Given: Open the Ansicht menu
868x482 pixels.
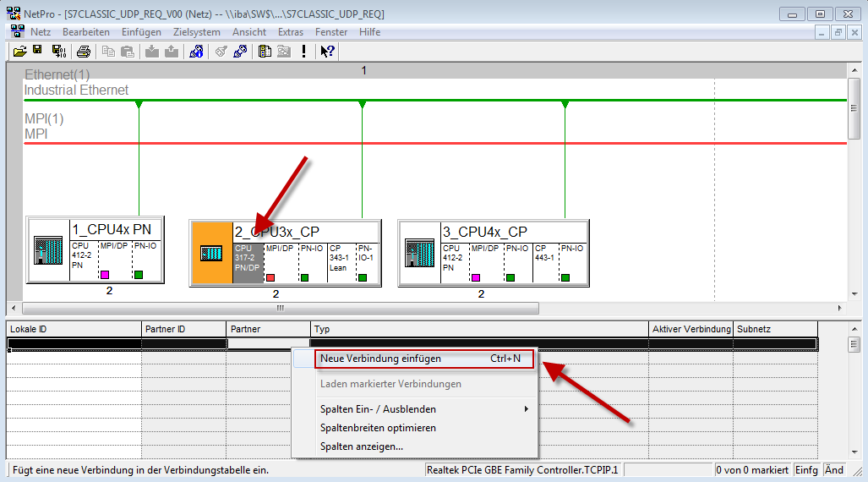Looking at the screenshot, I should 249,32.
